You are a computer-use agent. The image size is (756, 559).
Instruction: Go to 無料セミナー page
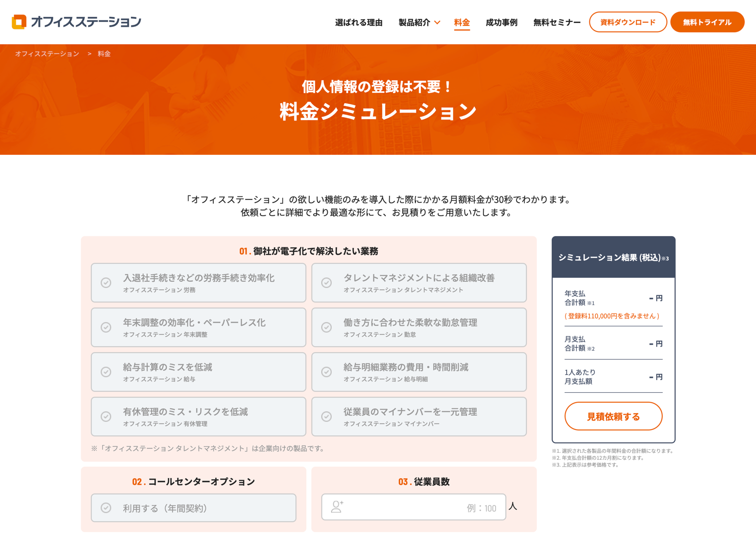557,22
